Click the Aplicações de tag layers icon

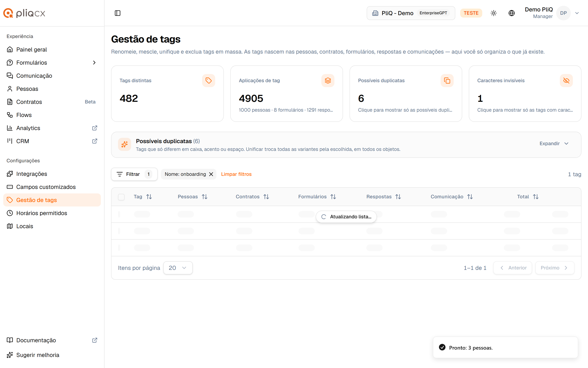tap(328, 81)
